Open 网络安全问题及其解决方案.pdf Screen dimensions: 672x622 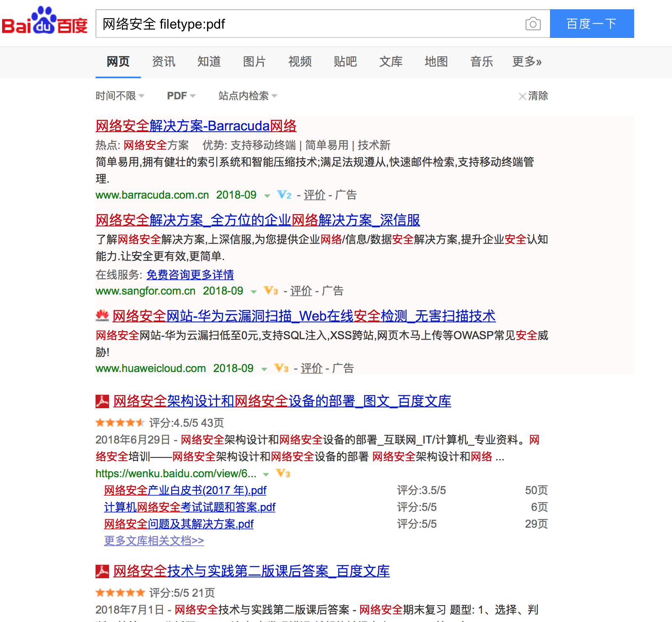coord(179,524)
